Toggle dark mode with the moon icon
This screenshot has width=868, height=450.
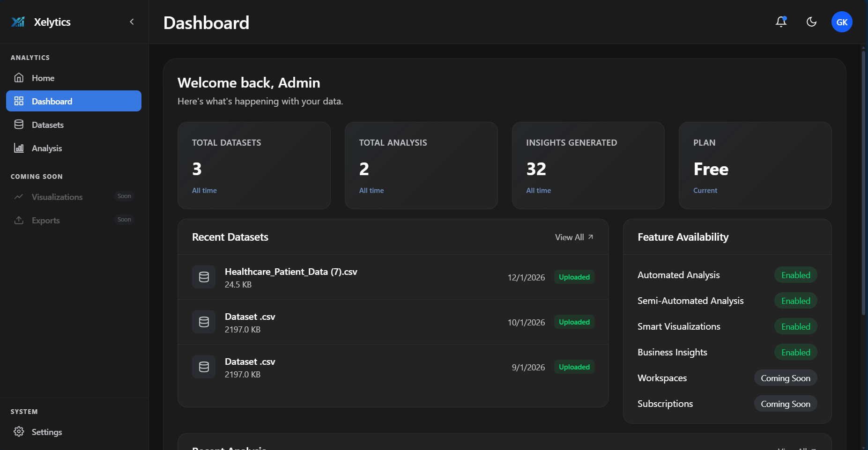[x=811, y=22]
